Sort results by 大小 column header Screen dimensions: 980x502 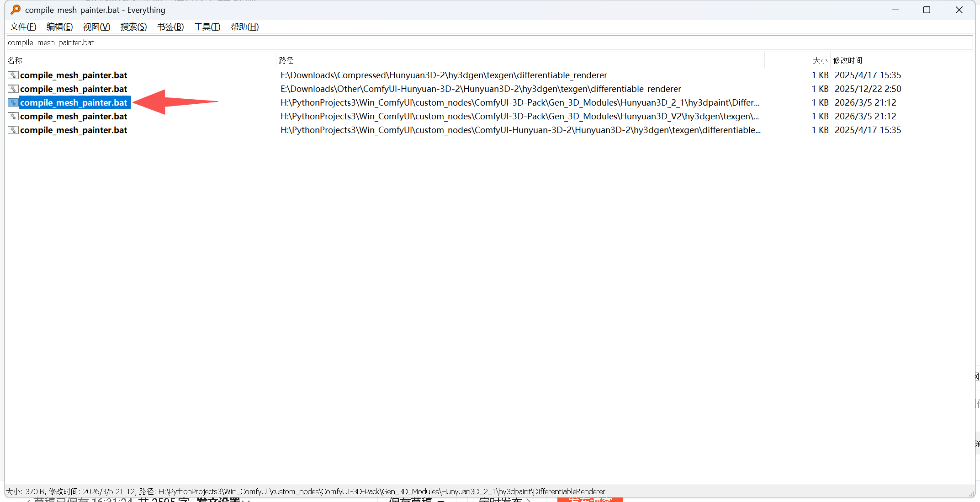click(x=819, y=60)
